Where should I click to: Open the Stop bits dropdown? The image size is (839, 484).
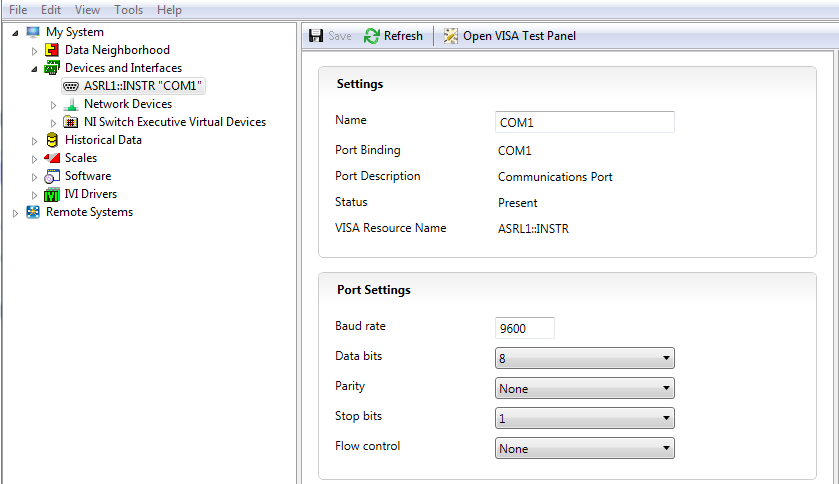click(x=585, y=418)
